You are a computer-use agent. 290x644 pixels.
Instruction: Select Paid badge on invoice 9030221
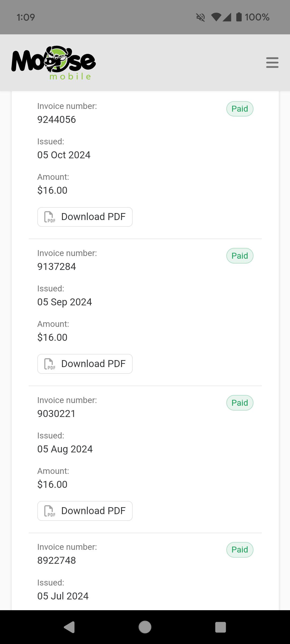(x=240, y=403)
